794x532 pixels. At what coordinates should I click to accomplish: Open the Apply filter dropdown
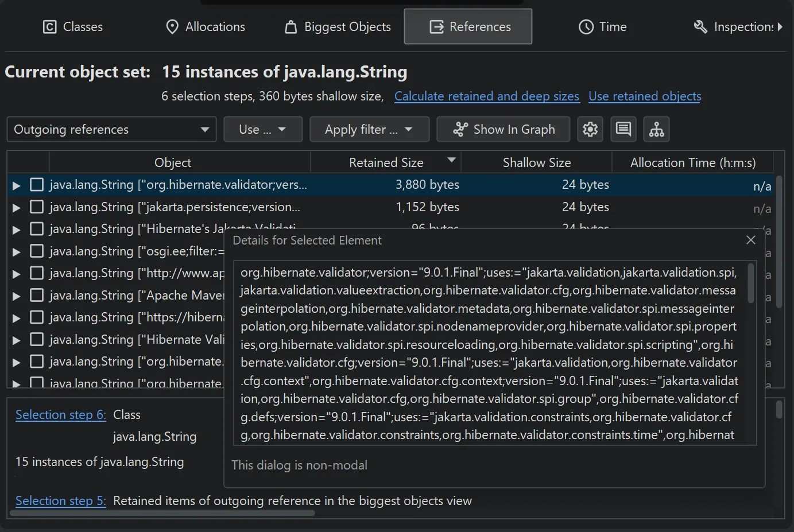point(369,129)
